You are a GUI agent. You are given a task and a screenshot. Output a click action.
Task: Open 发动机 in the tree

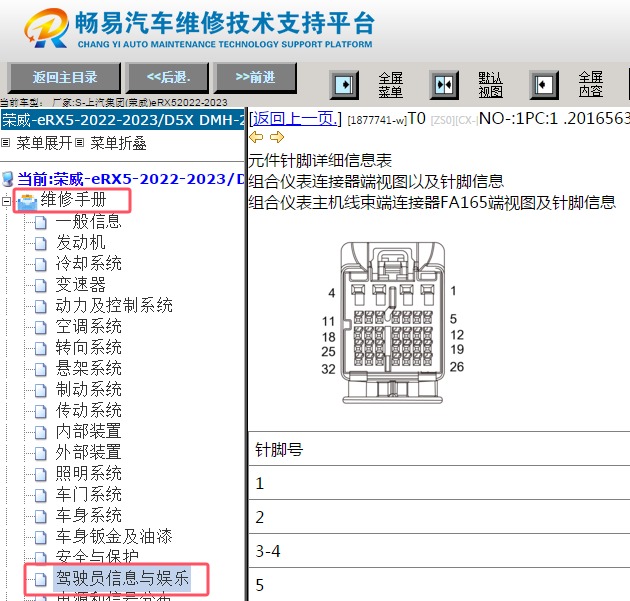click(x=80, y=243)
